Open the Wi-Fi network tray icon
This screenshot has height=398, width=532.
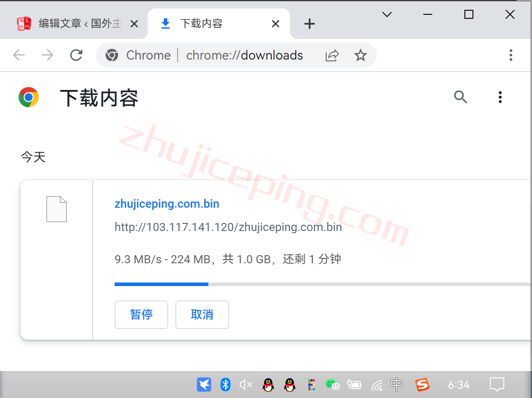pos(377,385)
